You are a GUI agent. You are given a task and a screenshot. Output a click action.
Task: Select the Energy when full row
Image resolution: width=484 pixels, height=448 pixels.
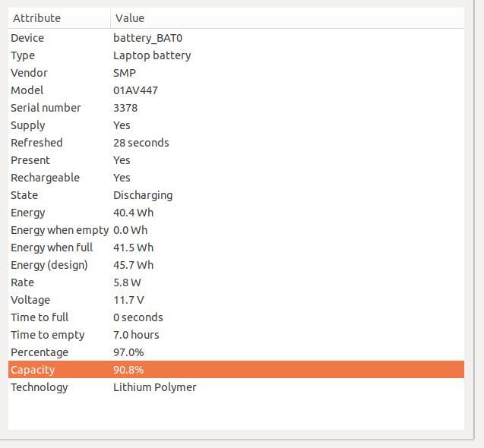[x=236, y=248]
